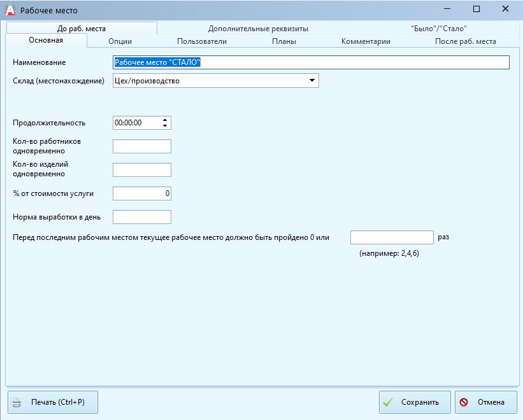
Task: Click the green checkmark icon on Сохранить
Action: [387, 402]
